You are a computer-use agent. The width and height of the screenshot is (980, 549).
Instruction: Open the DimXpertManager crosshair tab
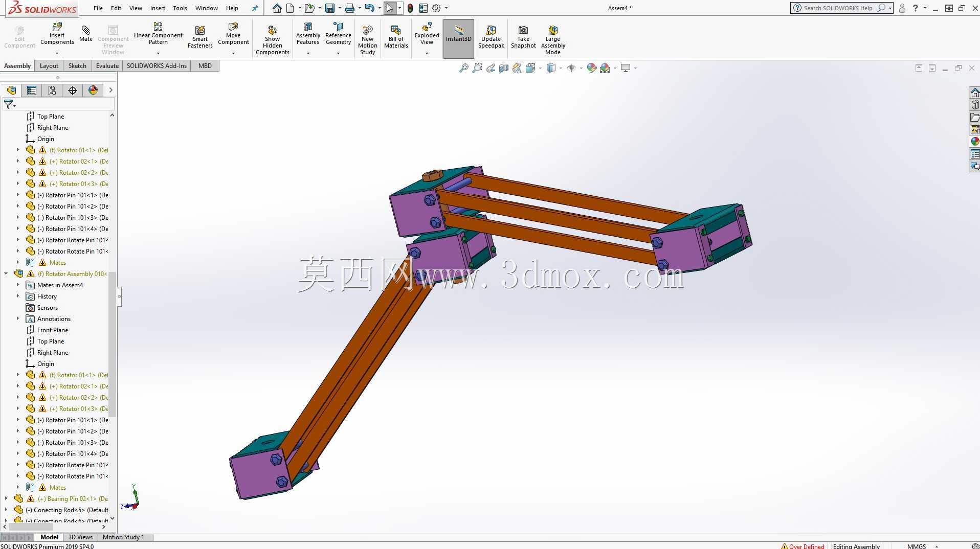click(73, 90)
